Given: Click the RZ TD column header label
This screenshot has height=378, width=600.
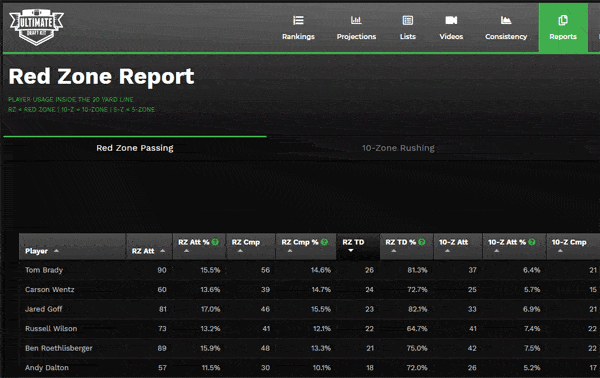Looking at the screenshot, I should pos(353,242).
